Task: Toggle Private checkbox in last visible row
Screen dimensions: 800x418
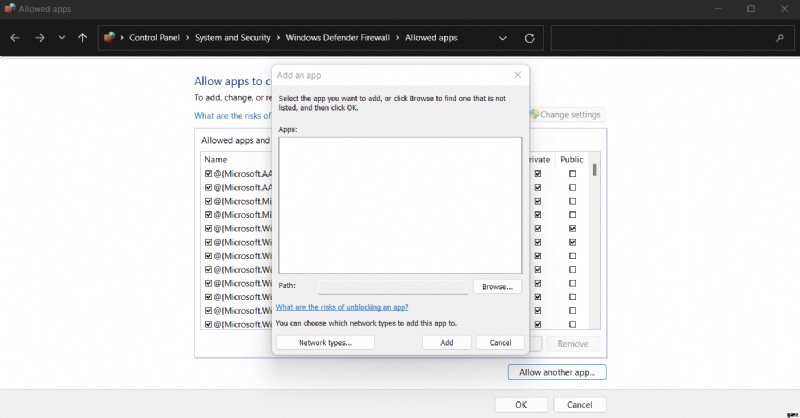Action: point(538,324)
